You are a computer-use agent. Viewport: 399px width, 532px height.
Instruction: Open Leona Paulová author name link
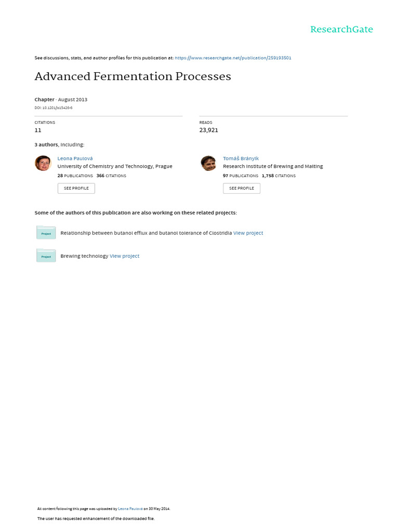click(75, 158)
